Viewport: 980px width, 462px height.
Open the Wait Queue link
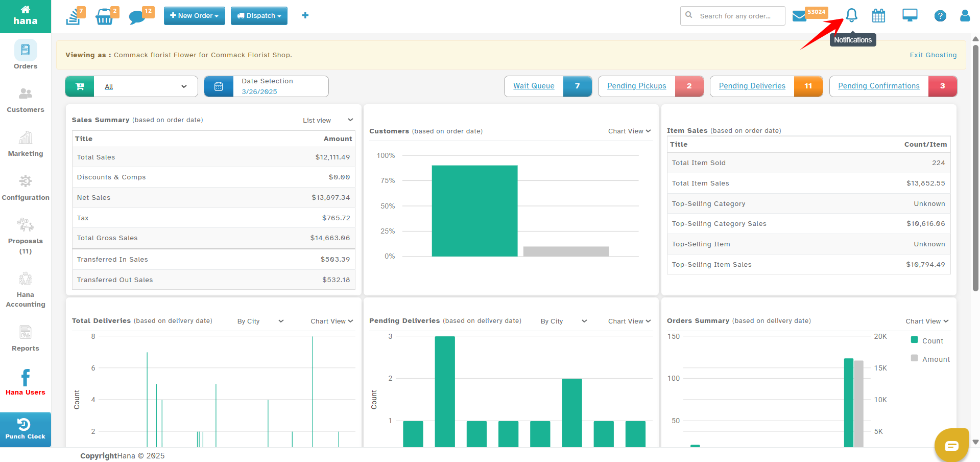[x=534, y=86]
